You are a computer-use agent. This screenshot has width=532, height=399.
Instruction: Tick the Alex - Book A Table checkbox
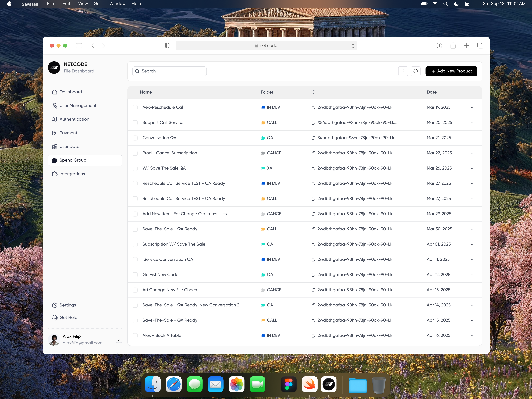coord(135,335)
